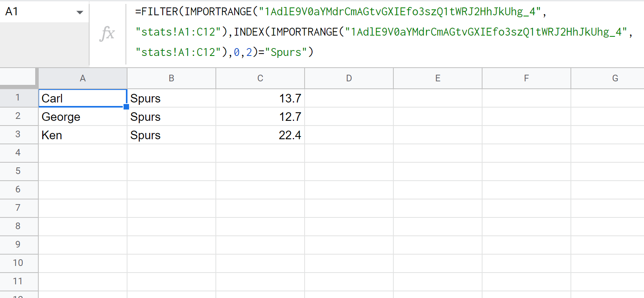The height and width of the screenshot is (298, 644).
Task: Select row 3 header
Action: click(x=18, y=135)
